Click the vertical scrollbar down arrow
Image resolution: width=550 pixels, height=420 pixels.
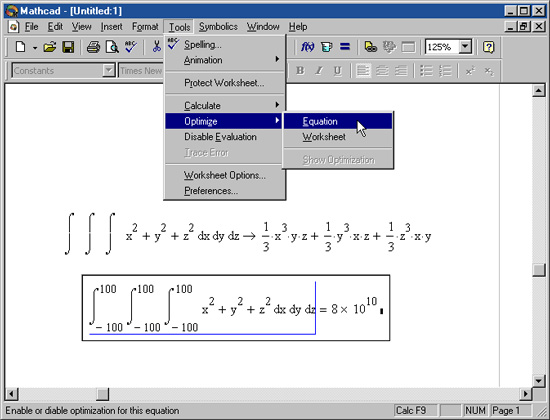click(x=538, y=380)
